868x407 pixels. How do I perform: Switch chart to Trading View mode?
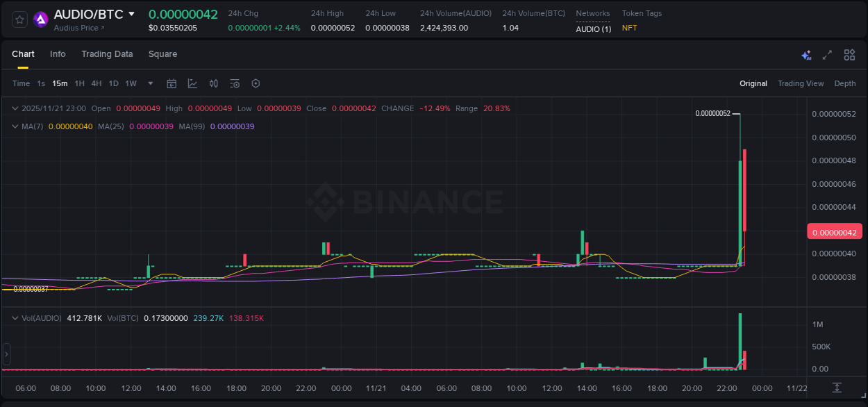point(801,83)
